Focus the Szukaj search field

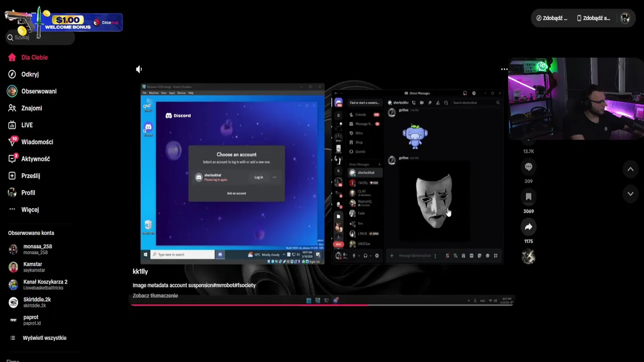pos(40,37)
